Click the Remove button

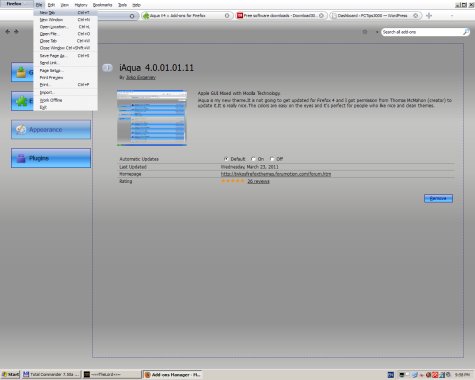tap(438, 198)
